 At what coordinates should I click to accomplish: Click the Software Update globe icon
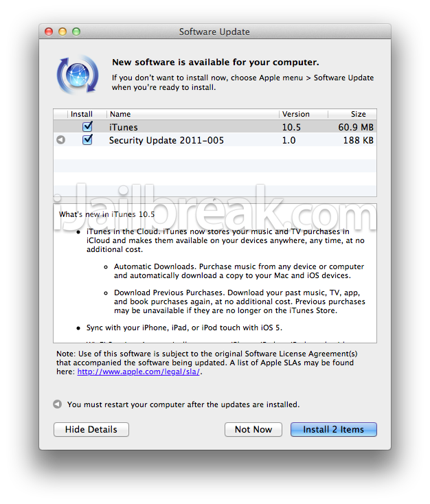click(78, 75)
